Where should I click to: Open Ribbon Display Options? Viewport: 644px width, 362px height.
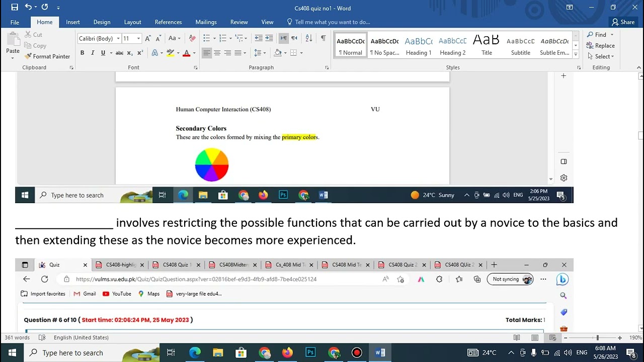[570, 7]
